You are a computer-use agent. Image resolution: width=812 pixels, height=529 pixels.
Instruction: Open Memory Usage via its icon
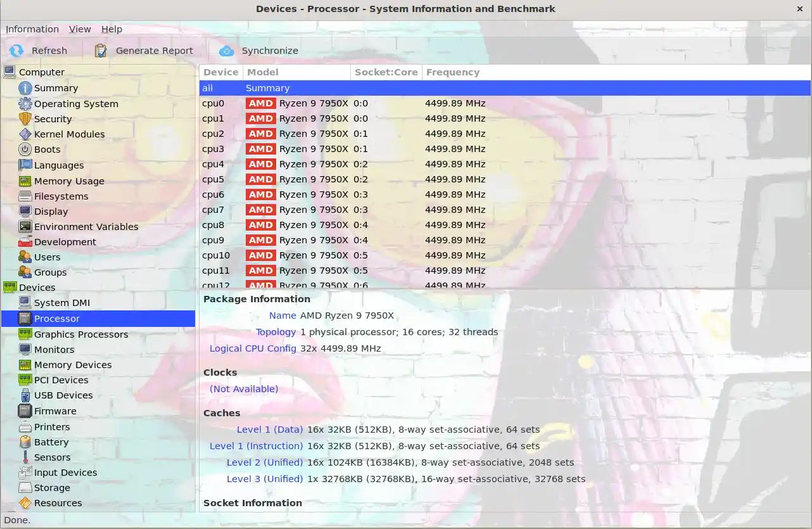tap(25, 181)
